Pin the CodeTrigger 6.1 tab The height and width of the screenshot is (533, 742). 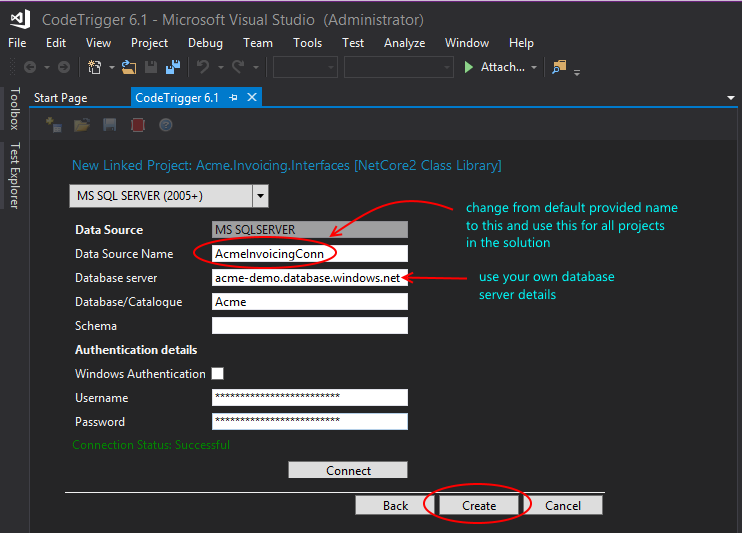(233, 97)
